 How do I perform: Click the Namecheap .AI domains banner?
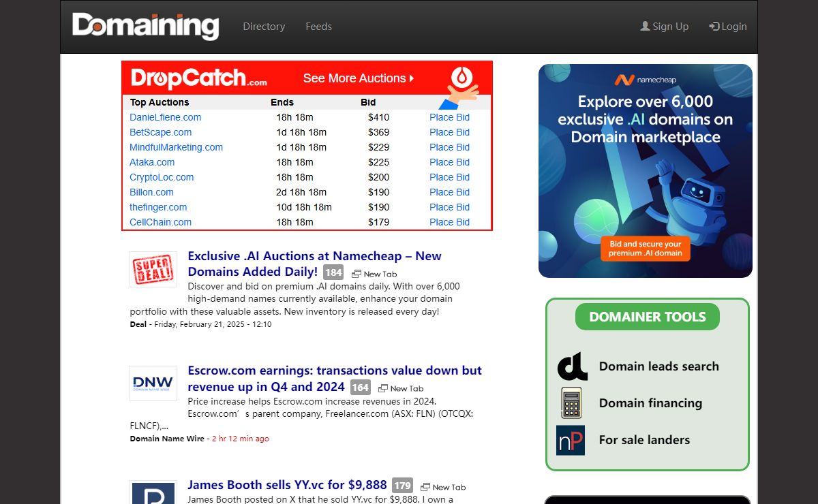coord(646,171)
